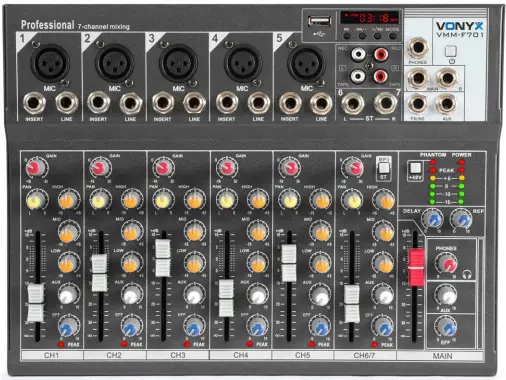Click the channel 1 INSERT jack
Screen dimensions: 506x380
click(x=34, y=103)
